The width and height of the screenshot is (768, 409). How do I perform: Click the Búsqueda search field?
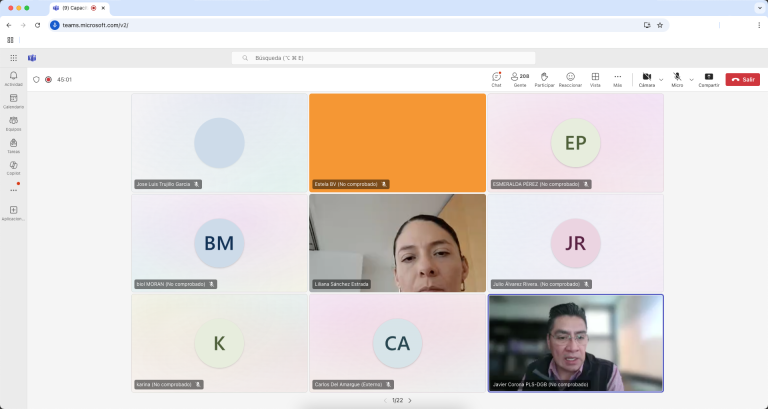coord(383,58)
